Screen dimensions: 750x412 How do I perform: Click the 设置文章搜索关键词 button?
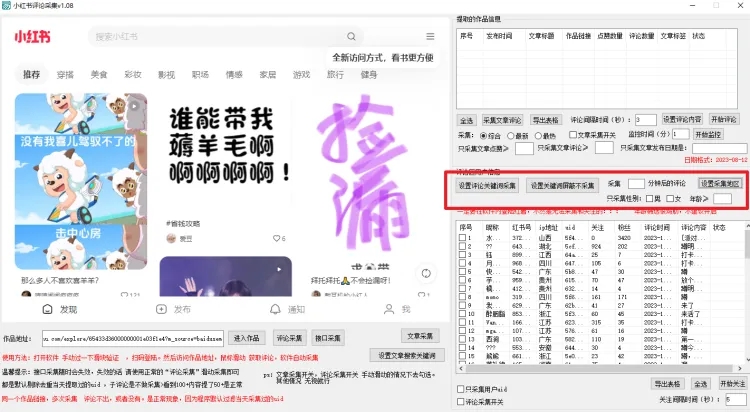(407, 355)
